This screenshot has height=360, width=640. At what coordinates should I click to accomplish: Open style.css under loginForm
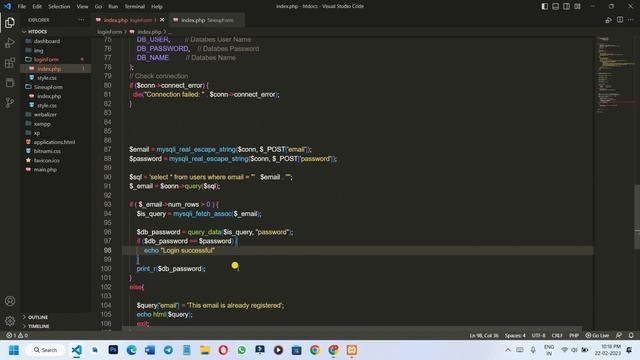[x=47, y=78]
